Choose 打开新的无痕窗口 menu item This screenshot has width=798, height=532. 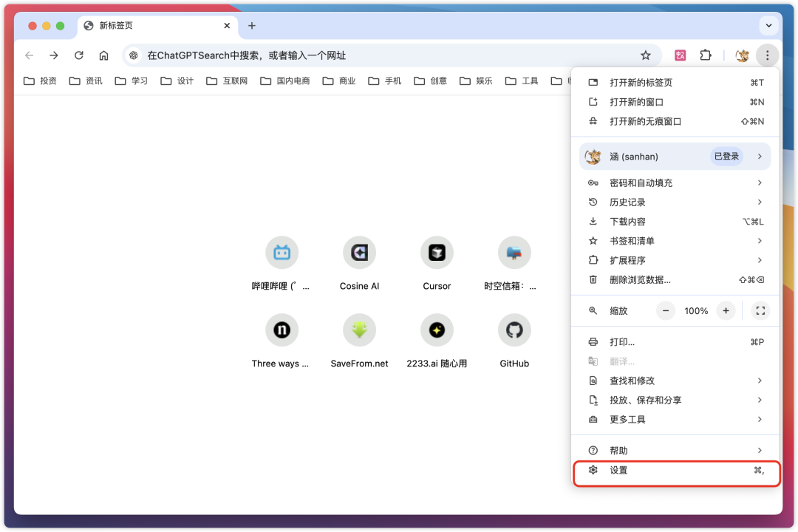(x=675, y=121)
